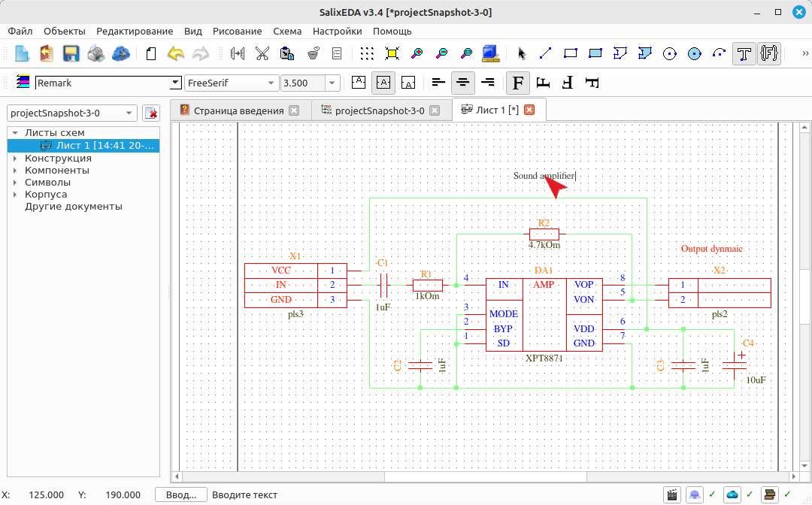Click the books library icon in status bar
Screen dimensions: 812x505
click(x=770, y=494)
